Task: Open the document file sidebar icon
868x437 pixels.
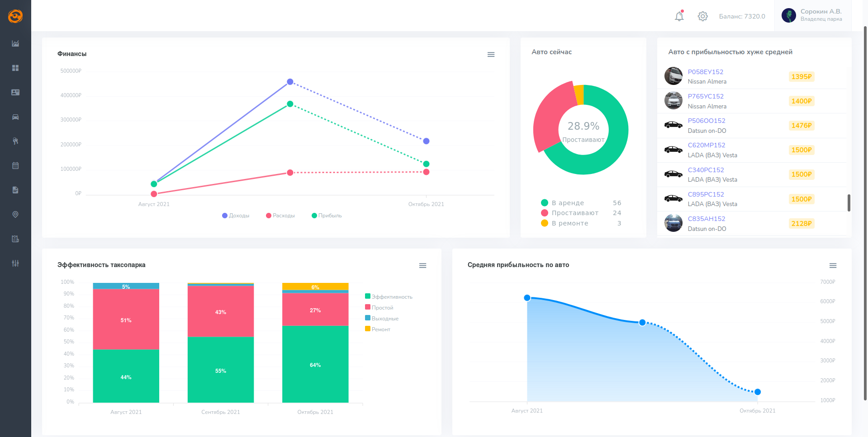Action: [x=15, y=190]
